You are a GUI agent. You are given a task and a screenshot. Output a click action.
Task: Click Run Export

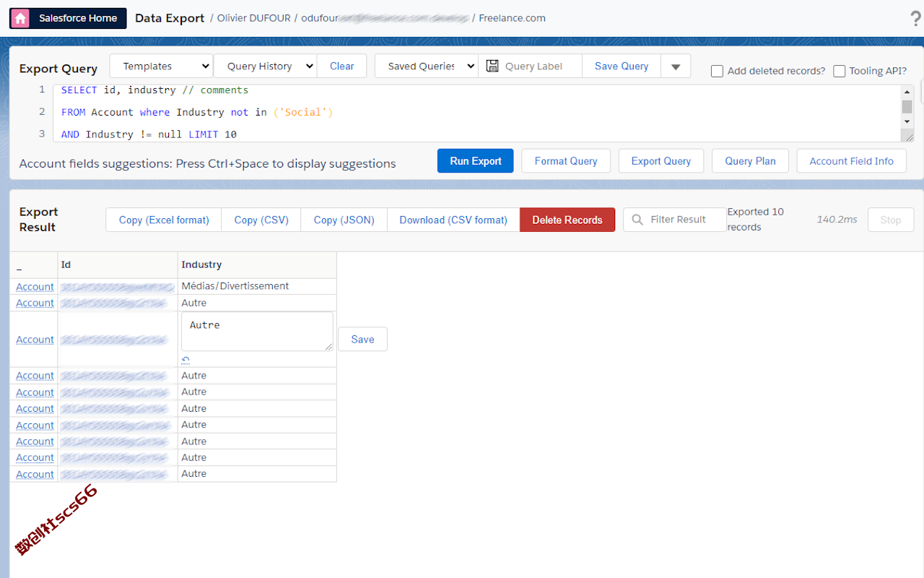tap(476, 161)
